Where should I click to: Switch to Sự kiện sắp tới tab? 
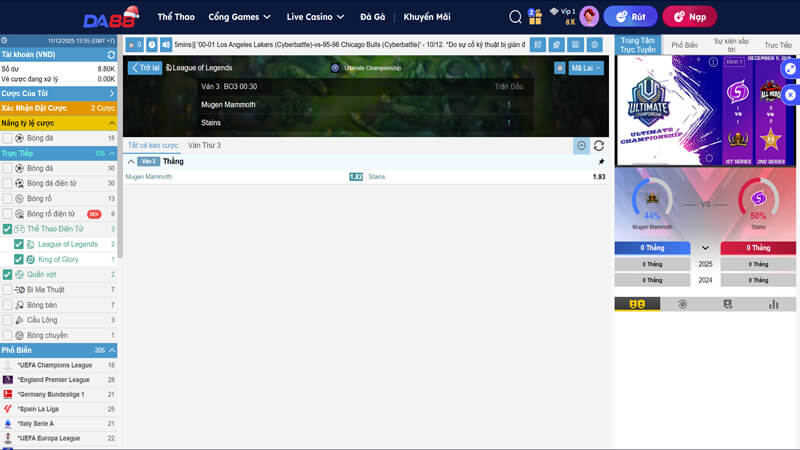pos(731,45)
